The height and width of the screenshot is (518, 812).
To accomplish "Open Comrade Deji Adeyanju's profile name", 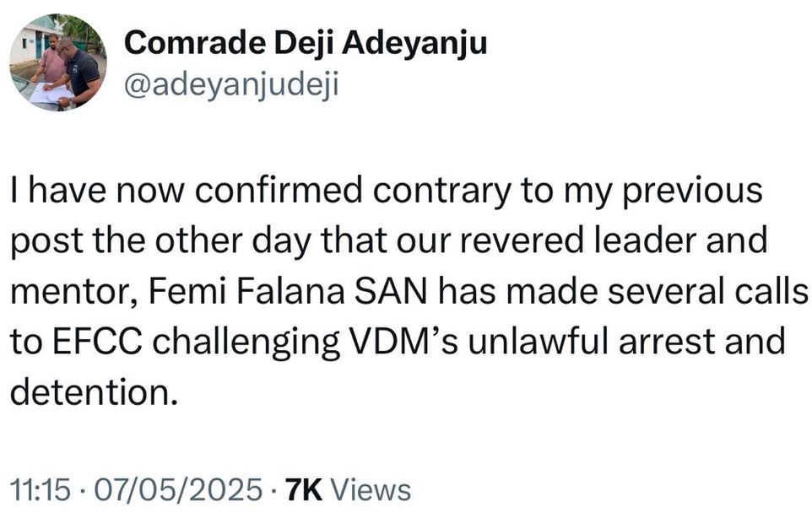I will [306, 45].
